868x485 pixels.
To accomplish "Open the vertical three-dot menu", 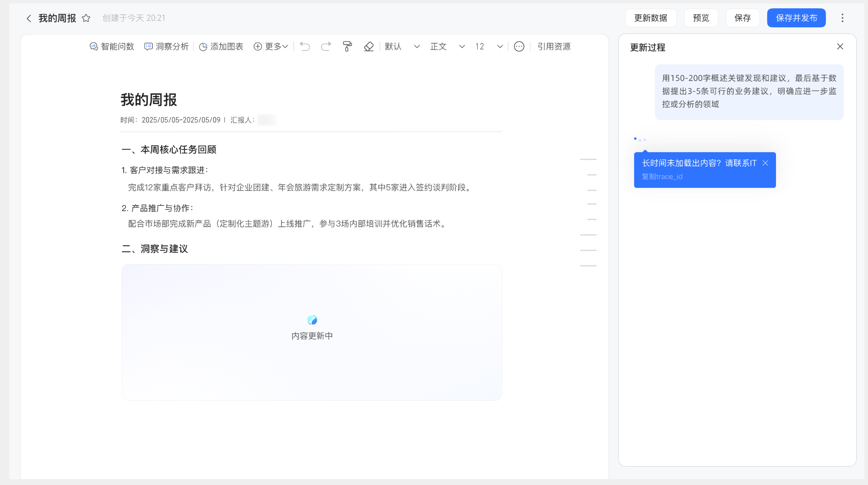I will [x=842, y=18].
